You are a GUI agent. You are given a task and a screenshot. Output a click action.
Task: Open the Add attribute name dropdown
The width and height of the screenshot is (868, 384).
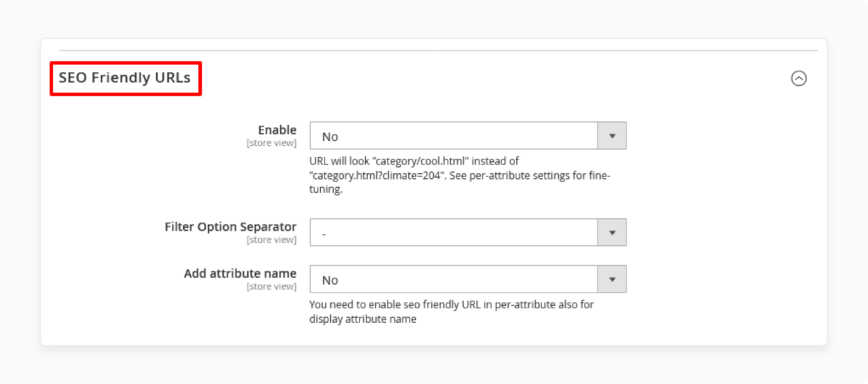click(468, 279)
